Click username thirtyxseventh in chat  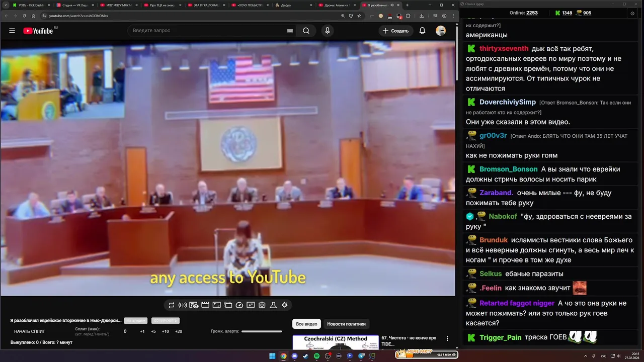coord(504,49)
